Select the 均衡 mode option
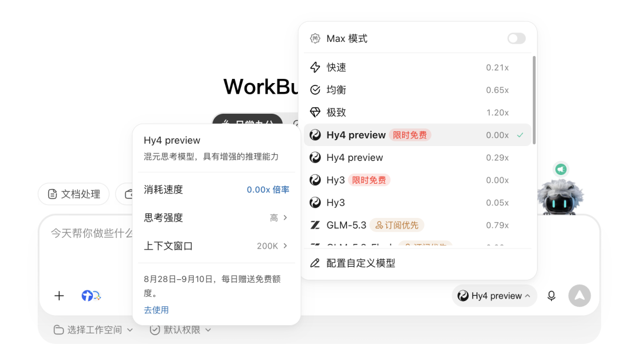 click(x=417, y=90)
